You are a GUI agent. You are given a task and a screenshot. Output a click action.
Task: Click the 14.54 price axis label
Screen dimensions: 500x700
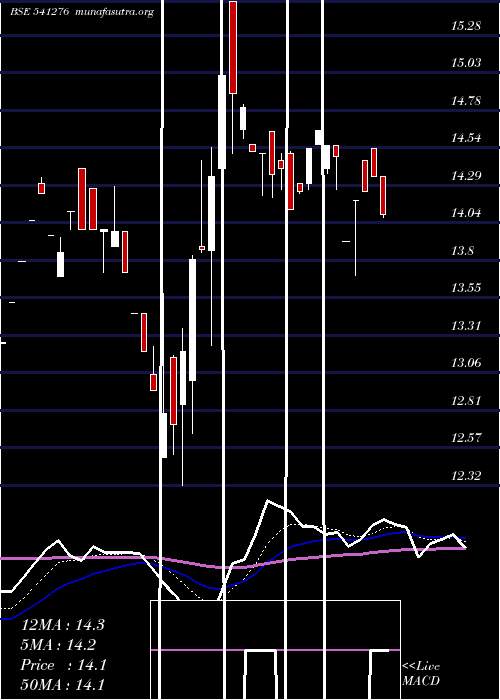pyautogui.click(x=466, y=138)
